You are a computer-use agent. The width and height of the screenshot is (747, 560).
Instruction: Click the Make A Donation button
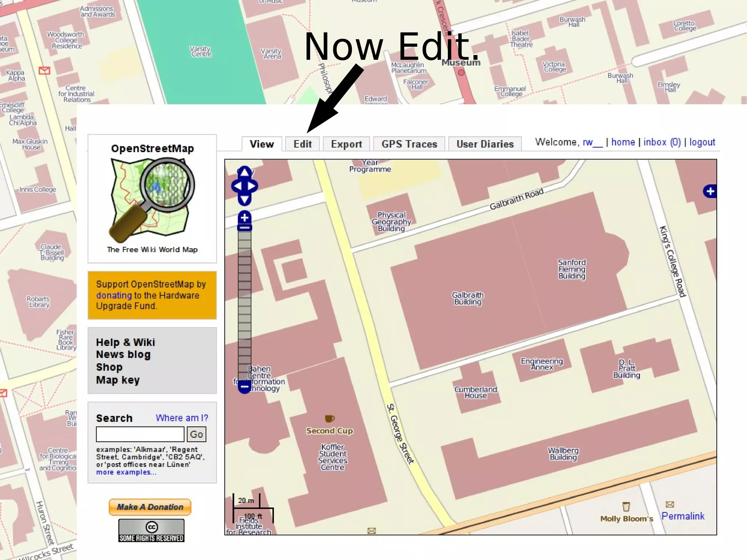point(150,507)
